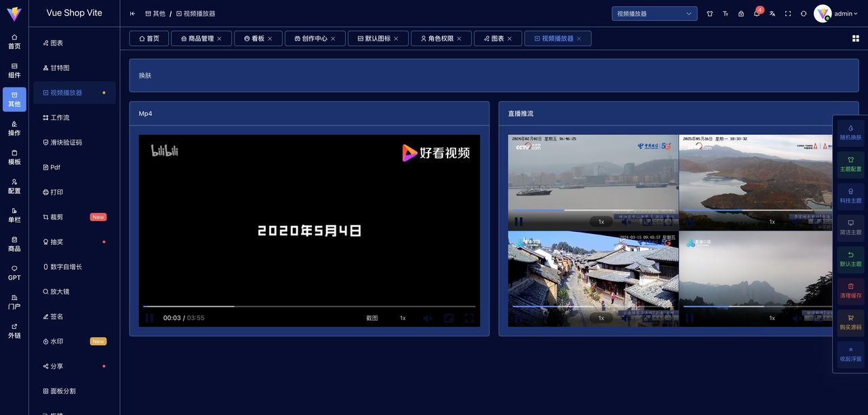
Task: Click 清理缓存 in the floating panel
Action: [x=850, y=290]
